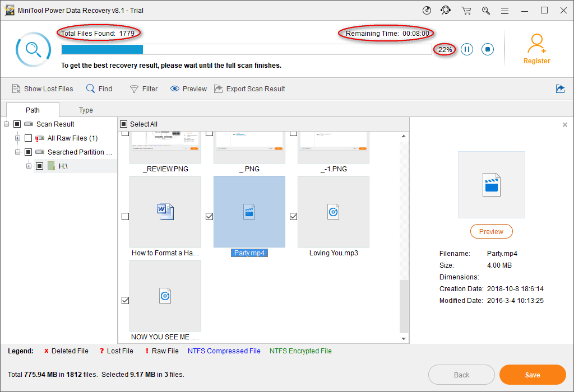Click the Party.mp4 filename label

point(249,253)
